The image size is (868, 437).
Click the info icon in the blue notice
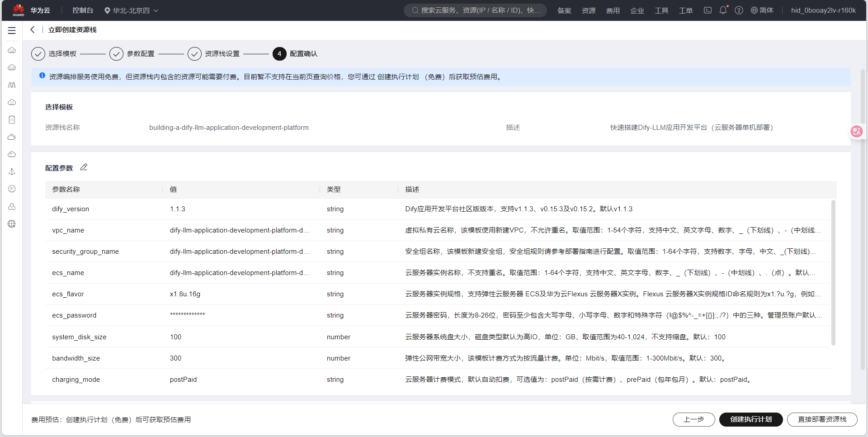pyautogui.click(x=42, y=76)
